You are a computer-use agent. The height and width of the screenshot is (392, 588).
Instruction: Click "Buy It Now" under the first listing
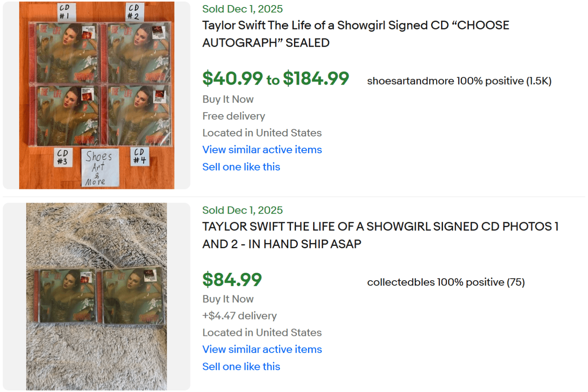[227, 99]
